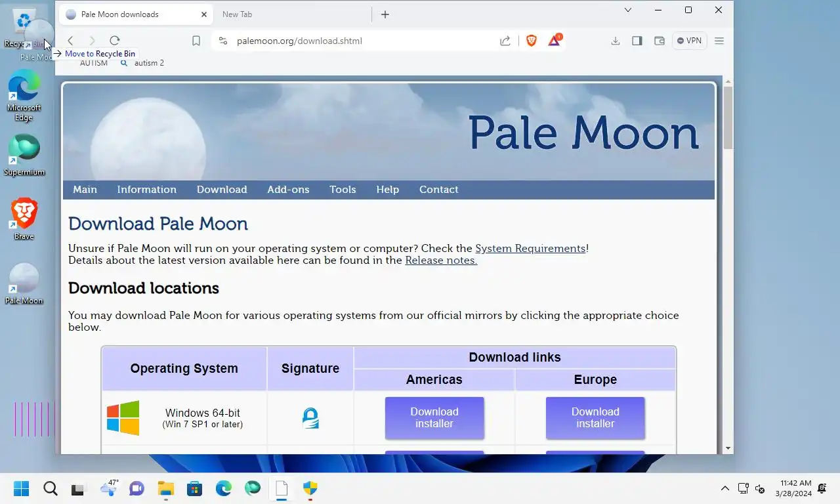Open Edge from the taskbar

224,488
